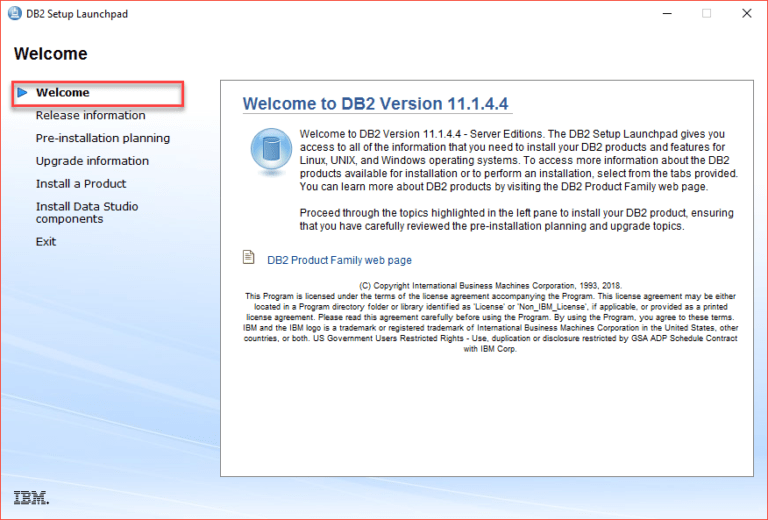
Task: Click the blue DB2 database cylinder icon
Action: point(271,150)
